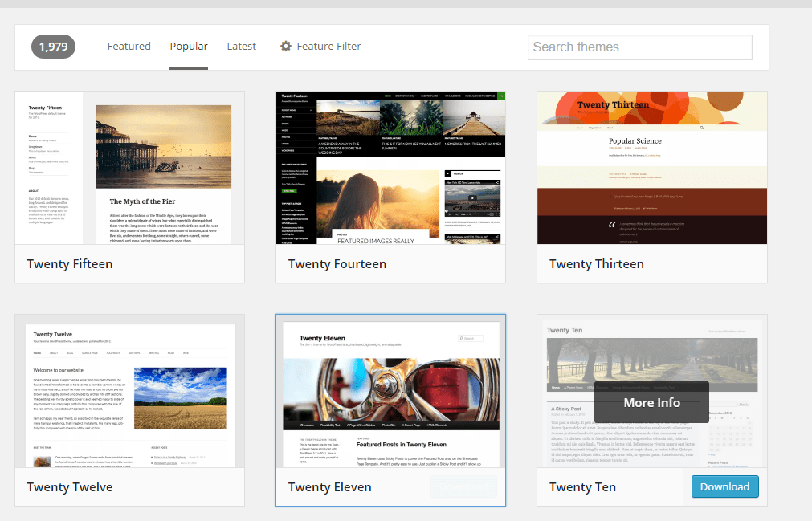
Task: Click the Twenty Ten theme name
Action: (x=582, y=486)
